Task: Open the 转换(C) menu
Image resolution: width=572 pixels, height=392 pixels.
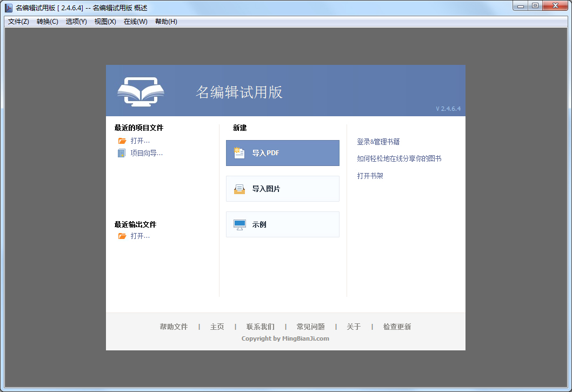Action: tap(48, 22)
